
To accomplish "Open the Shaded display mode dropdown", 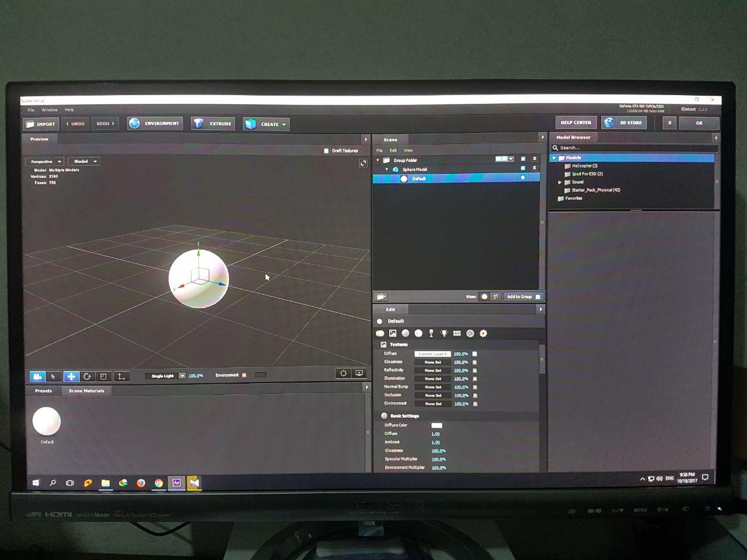I will point(84,162).
